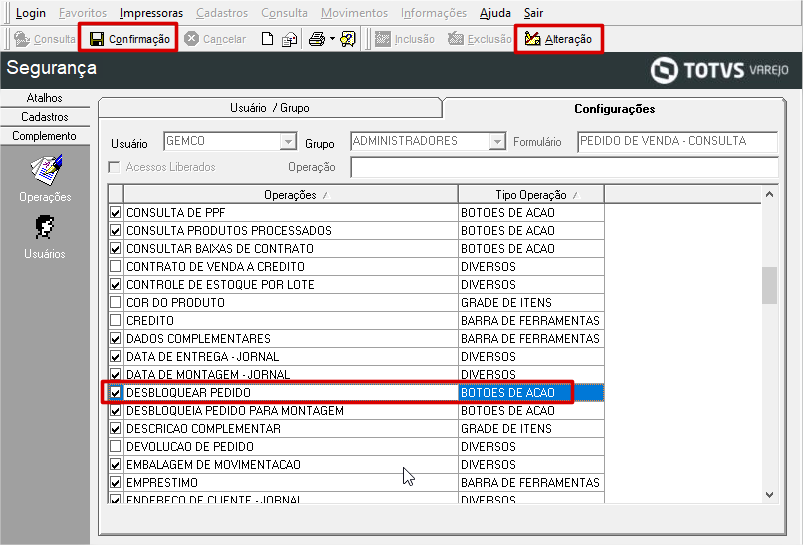Image resolution: width=803 pixels, height=545 pixels.
Task: Sort by Tipo Operação column header
Action: tap(531, 195)
